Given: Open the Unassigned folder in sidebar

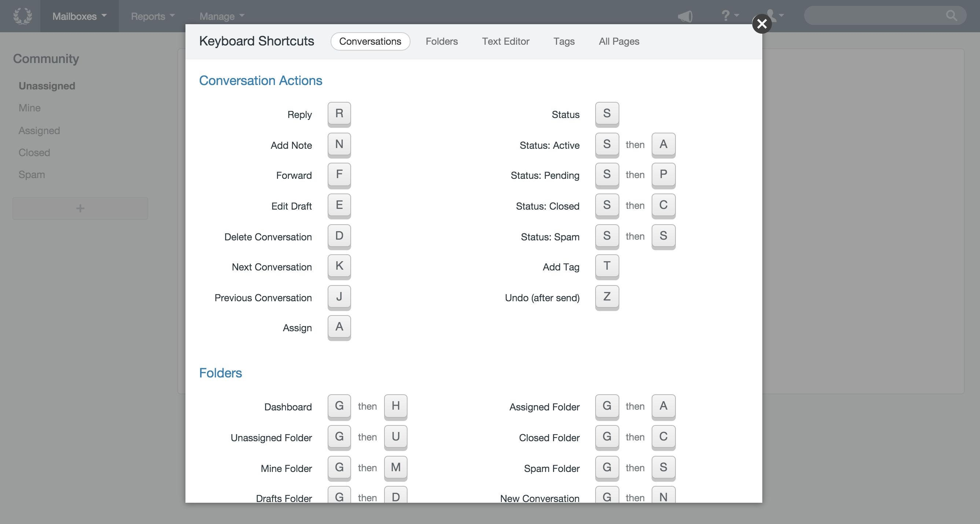Looking at the screenshot, I should [47, 86].
